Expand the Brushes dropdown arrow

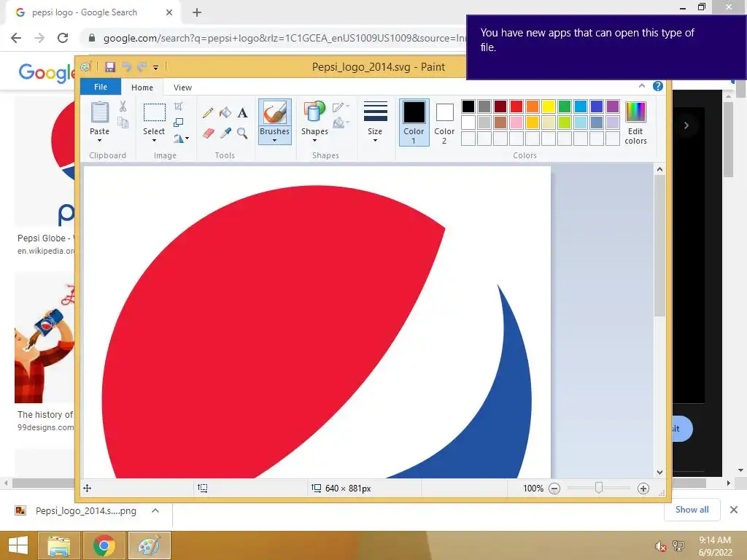pos(274,141)
